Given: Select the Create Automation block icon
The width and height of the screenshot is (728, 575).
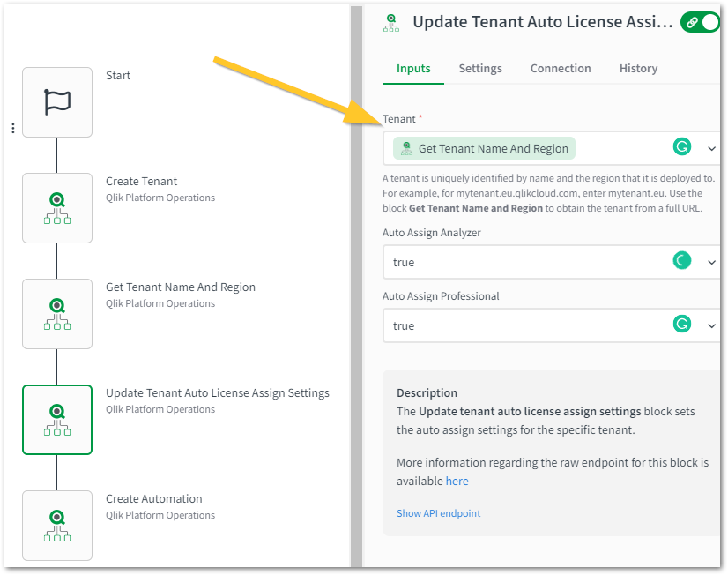Looking at the screenshot, I should coord(57,526).
